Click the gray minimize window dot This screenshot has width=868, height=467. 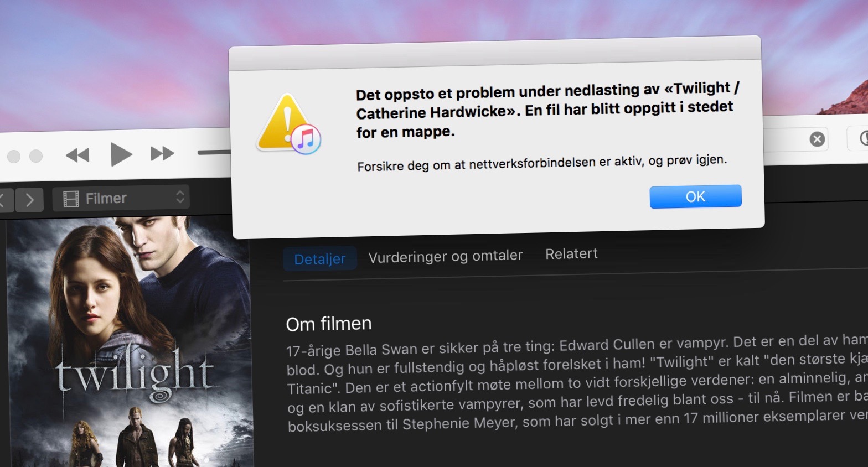(14, 157)
